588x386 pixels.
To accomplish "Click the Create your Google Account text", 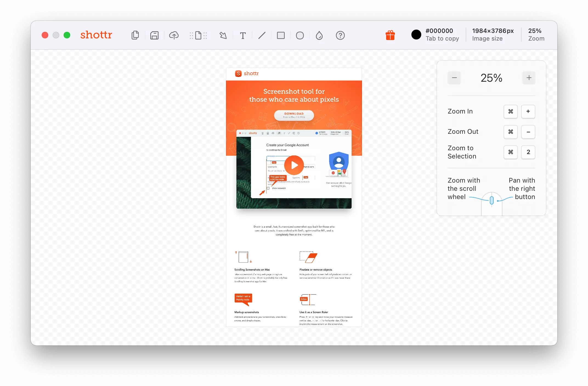I will tap(287, 145).
